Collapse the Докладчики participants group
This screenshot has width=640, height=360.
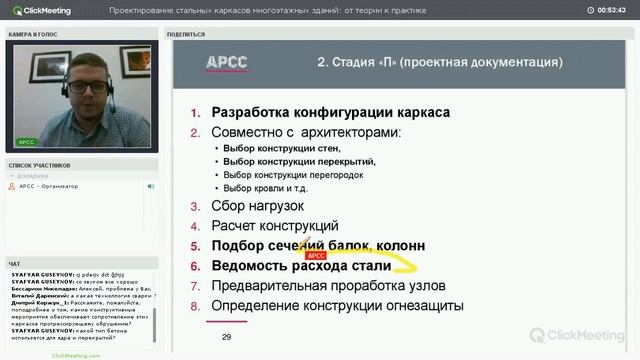[x=12, y=176]
